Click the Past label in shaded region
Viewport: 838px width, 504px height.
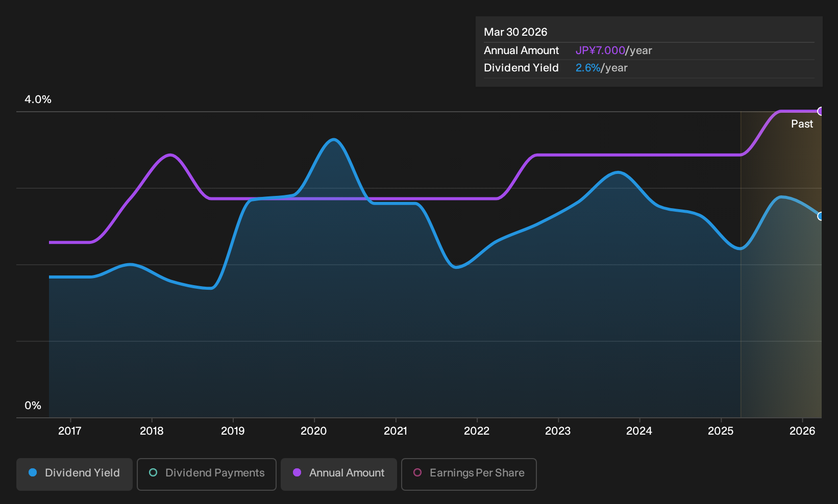[802, 124]
